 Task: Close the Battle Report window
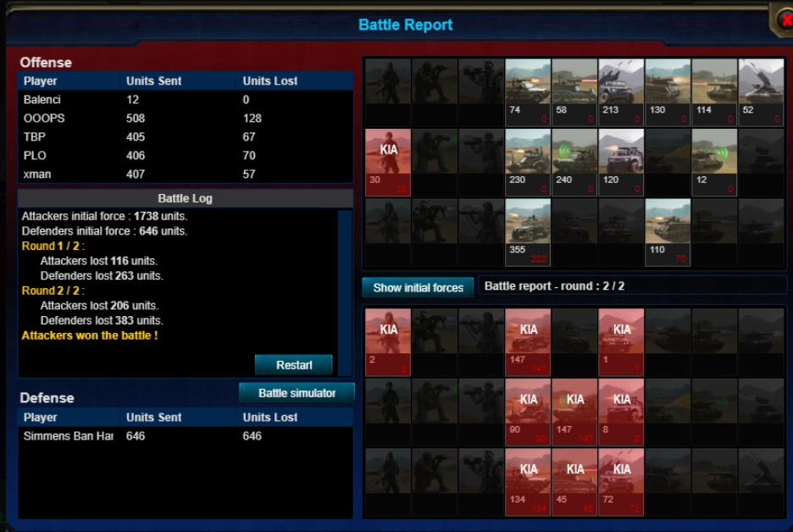click(x=785, y=20)
